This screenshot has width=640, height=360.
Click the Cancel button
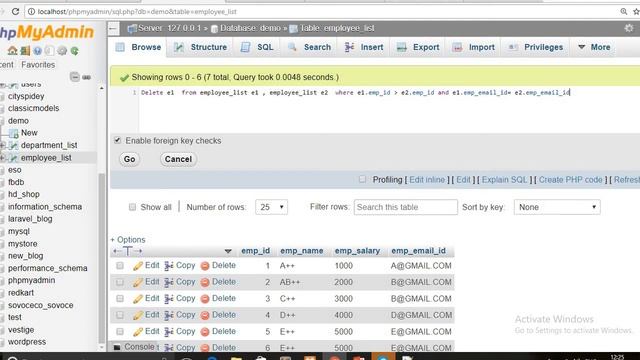pos(178,159)
